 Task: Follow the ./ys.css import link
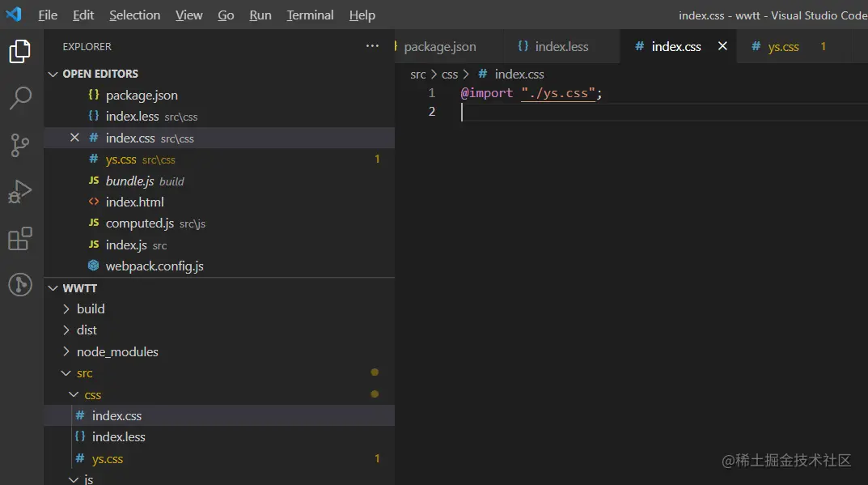[x=558, y=93]
